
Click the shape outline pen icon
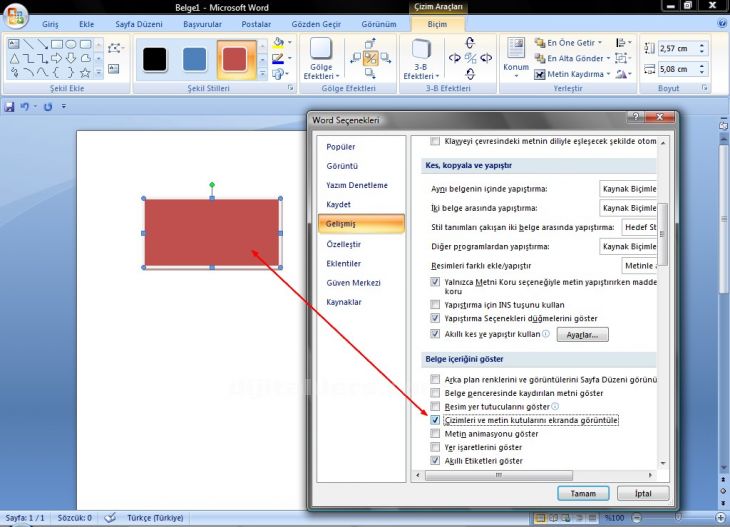278,59
